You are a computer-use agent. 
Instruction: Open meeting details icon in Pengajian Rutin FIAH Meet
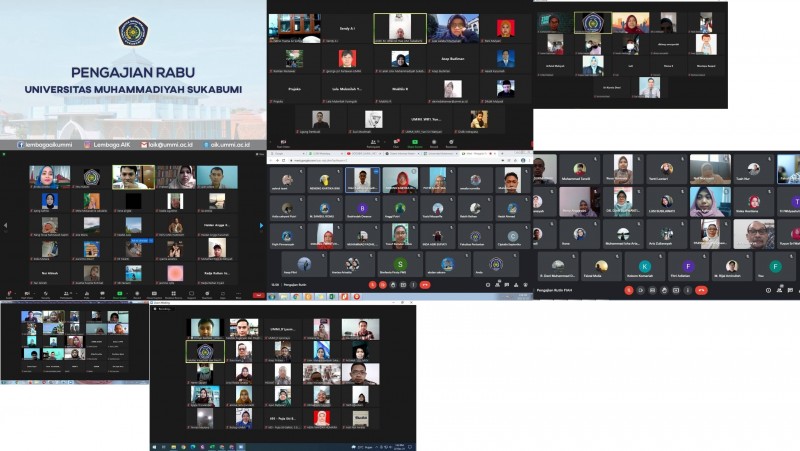(770, 289)
